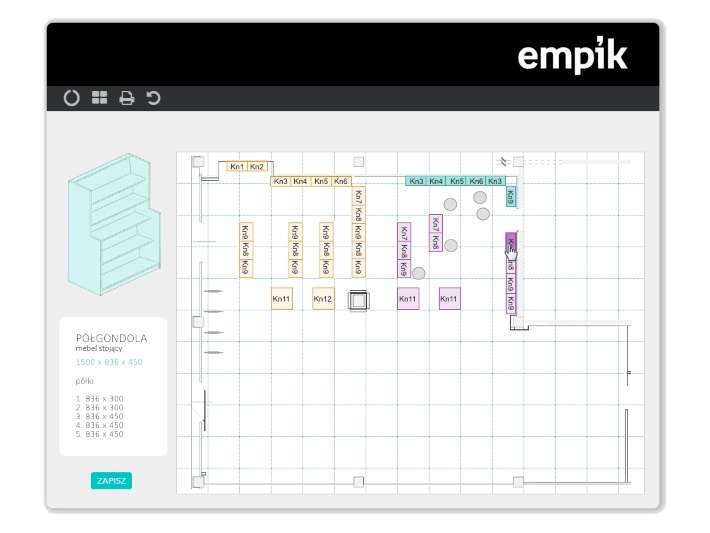Select the orange Kn5 block
This screenshot has height=533, width=710.
pos(321,181)
